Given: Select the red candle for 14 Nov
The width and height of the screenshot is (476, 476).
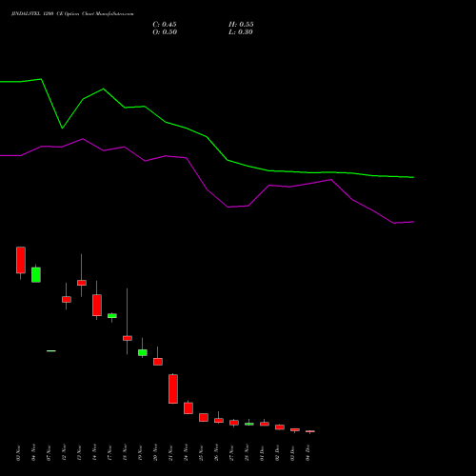Looking at the screenshot, I should coord(97,305).
